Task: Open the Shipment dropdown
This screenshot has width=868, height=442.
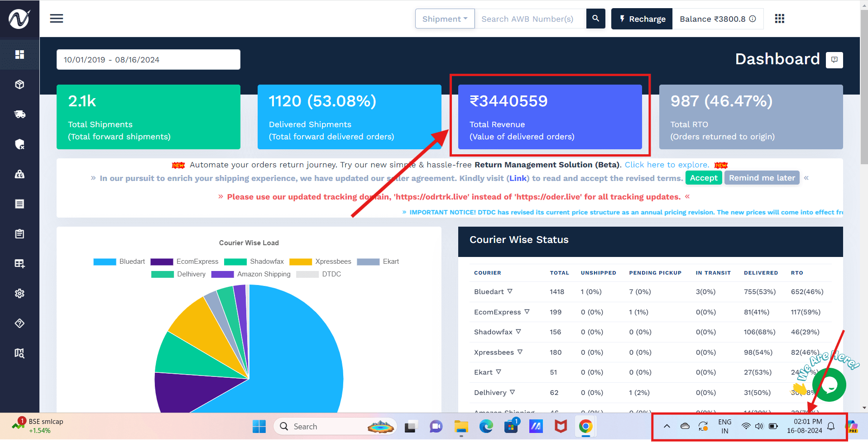Action: pos(445,19)
